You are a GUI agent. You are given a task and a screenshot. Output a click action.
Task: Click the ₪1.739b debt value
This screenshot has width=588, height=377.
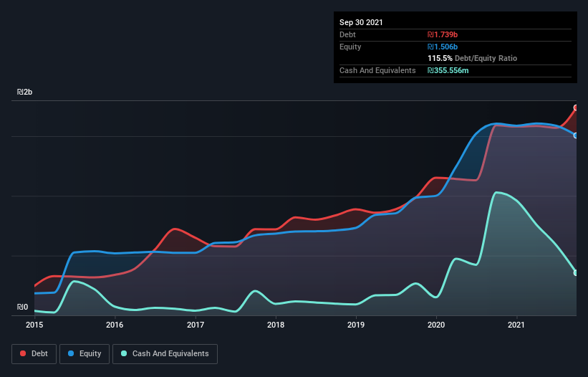(443, 34)
